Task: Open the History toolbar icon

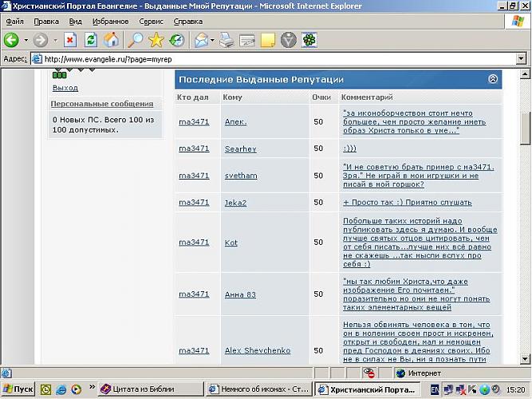Action: (x=176, y=39)
